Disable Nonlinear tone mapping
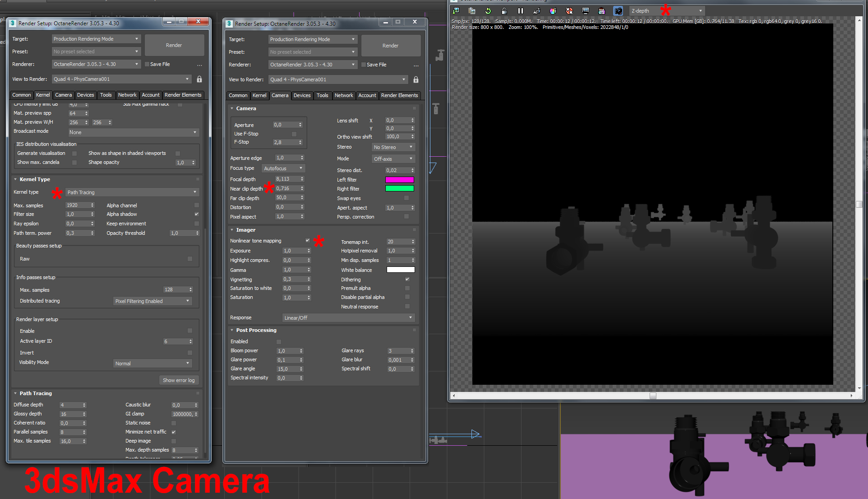Screen dimensions: 868x499 click(x=308, y=241)
